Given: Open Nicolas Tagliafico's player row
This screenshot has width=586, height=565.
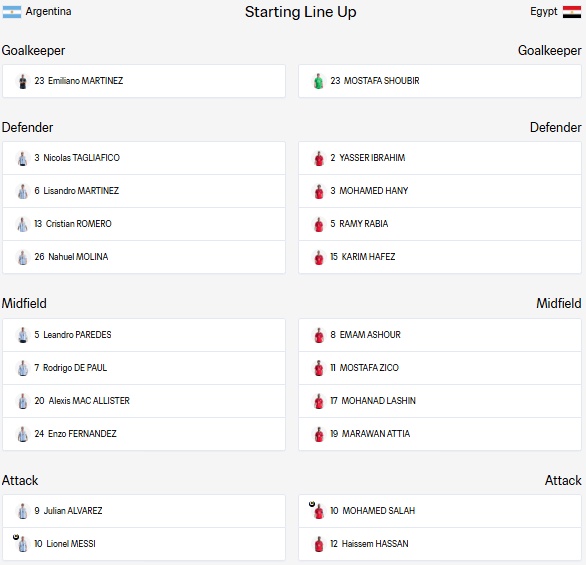Looking at the screenshot, I should (x=144, y=158).
